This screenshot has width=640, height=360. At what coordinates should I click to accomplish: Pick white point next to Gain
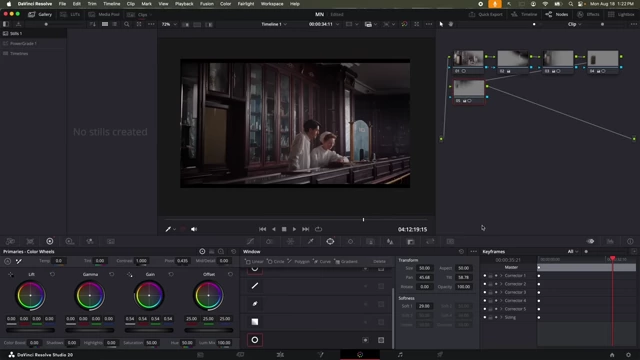tap(129, 274)
